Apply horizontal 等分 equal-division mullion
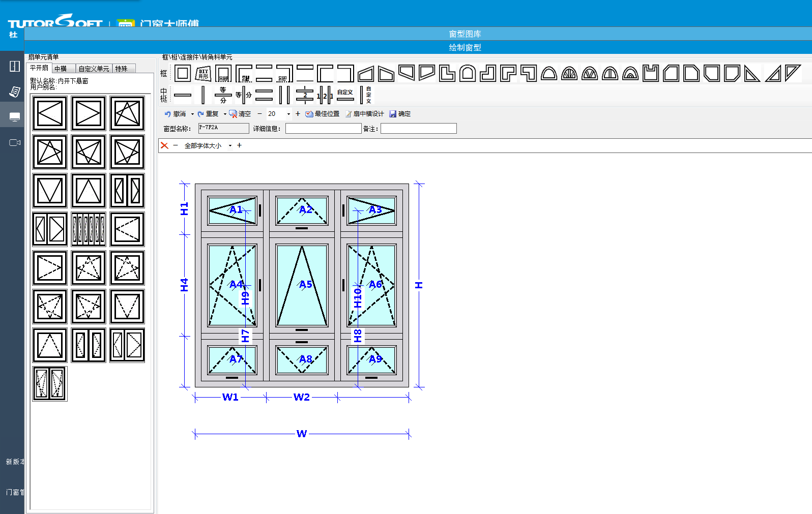The image size is (812, 514). click(x=223, y=95)
